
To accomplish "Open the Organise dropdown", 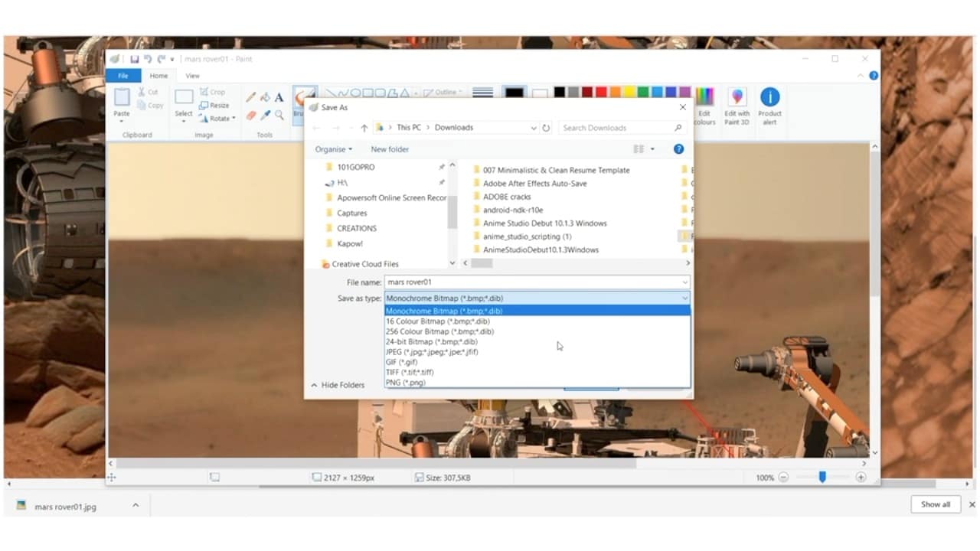I will click(332, 149).
